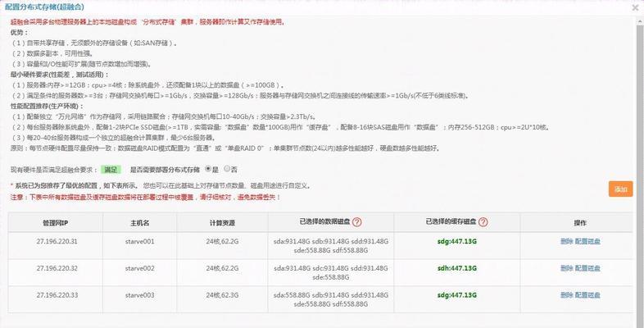Click cache disk value sdh:447.13G

(456, 268)
